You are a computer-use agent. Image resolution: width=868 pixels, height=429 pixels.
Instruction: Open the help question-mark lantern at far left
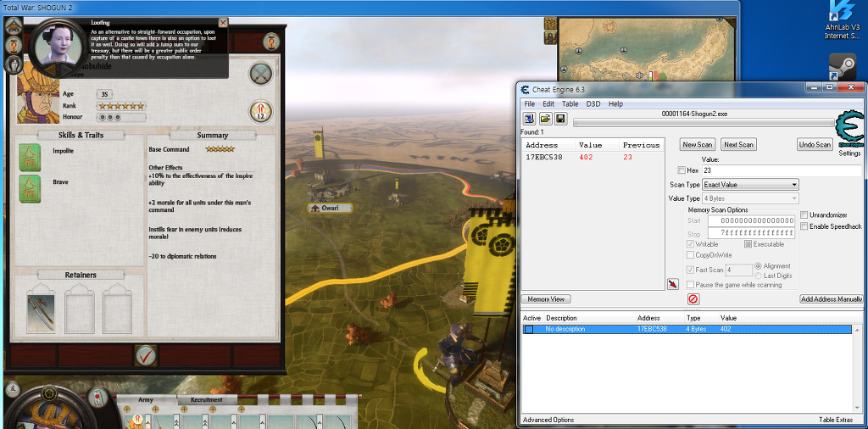(14, 44)
